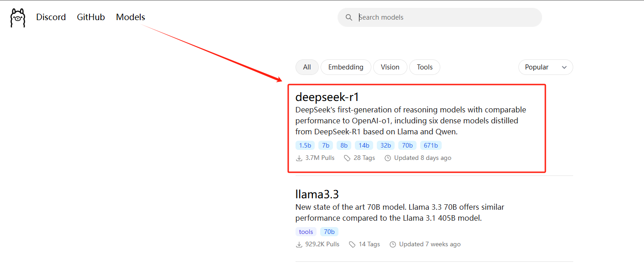644x265 pixels.
Task: Select the 8b size tag
Action: coord(344,146)
